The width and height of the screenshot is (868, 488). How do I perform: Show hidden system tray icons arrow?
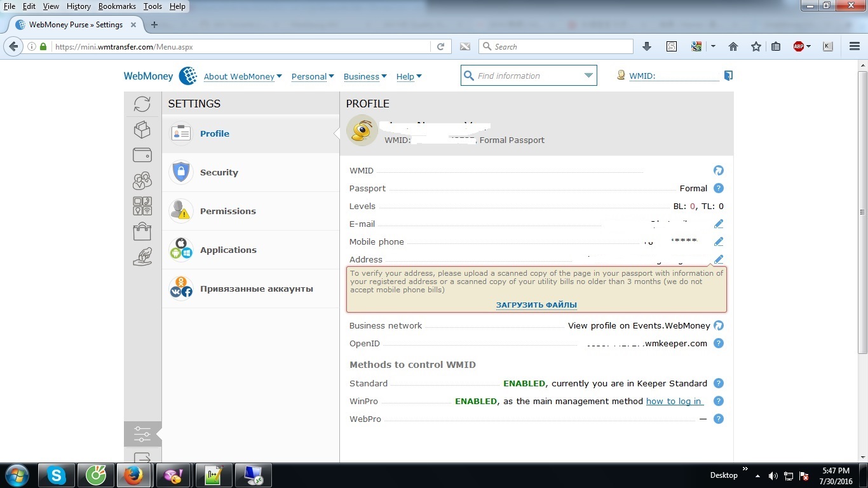[757, 475]
